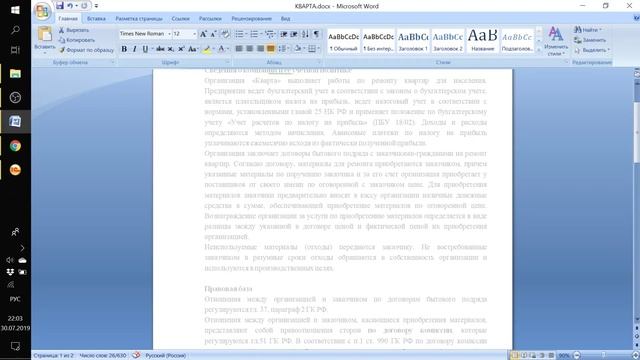This screenshot has width=640, height=360.
Task: Switch to the Вид tab
Action: (285, 19)
